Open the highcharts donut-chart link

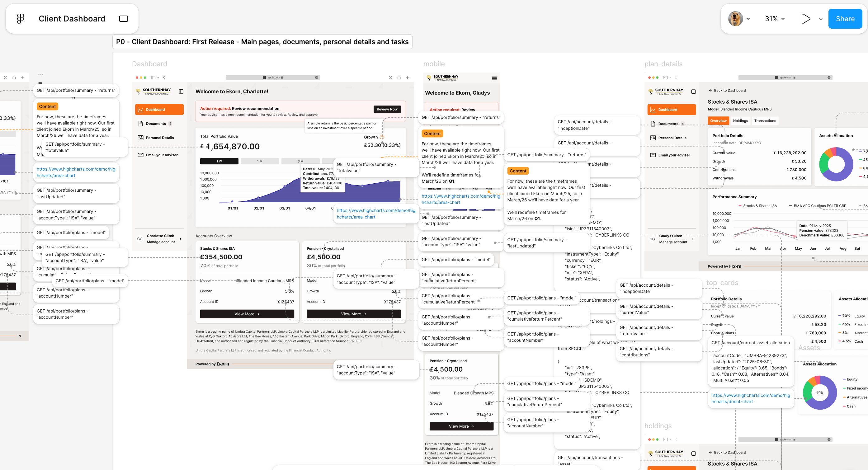pyautogui.click(x=750, y=399)
